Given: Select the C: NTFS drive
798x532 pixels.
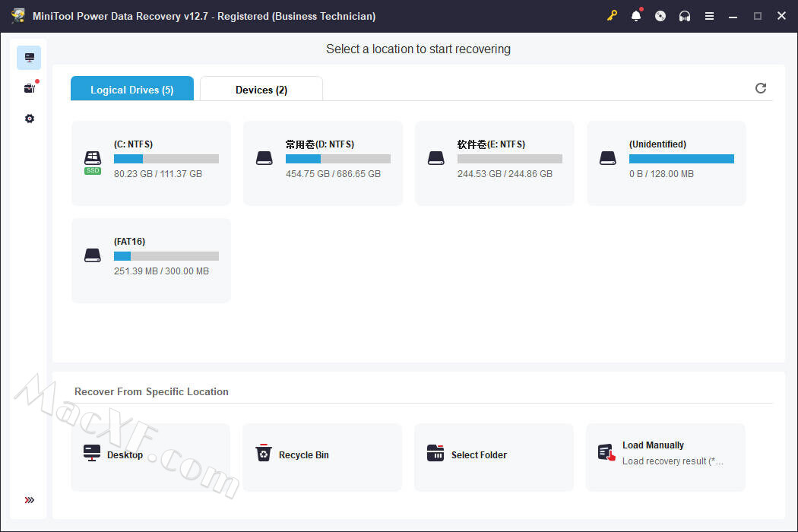Looking at the screenshot, I should point(151,163).
